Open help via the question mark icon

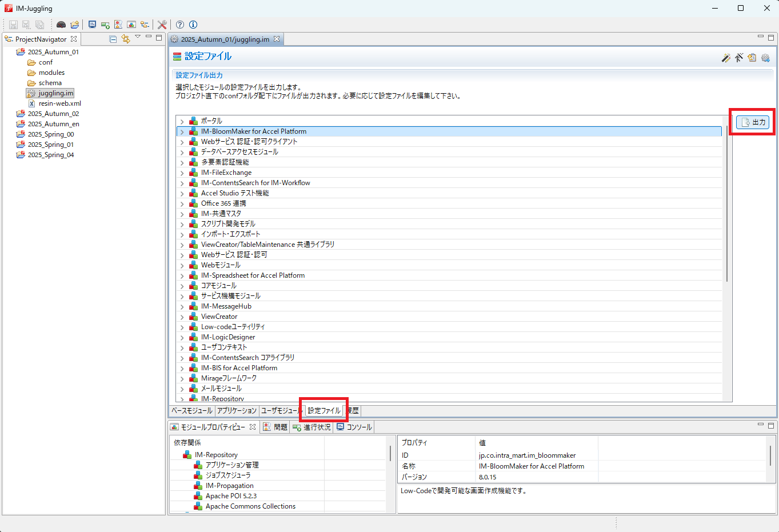click(x=180, y=25)
